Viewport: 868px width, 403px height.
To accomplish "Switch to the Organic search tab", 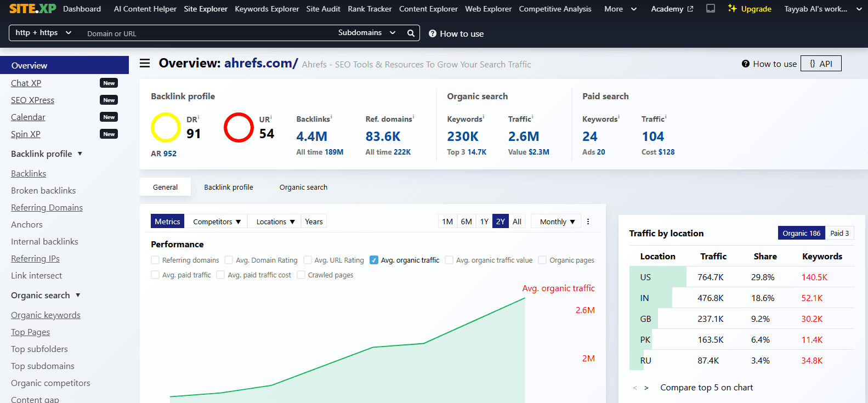I will [x=303, y=187].
